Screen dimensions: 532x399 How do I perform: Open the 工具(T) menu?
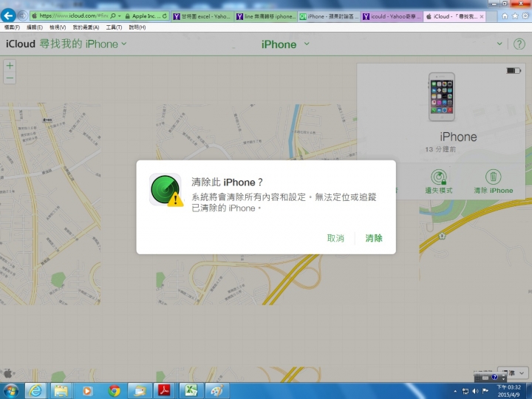114,27
